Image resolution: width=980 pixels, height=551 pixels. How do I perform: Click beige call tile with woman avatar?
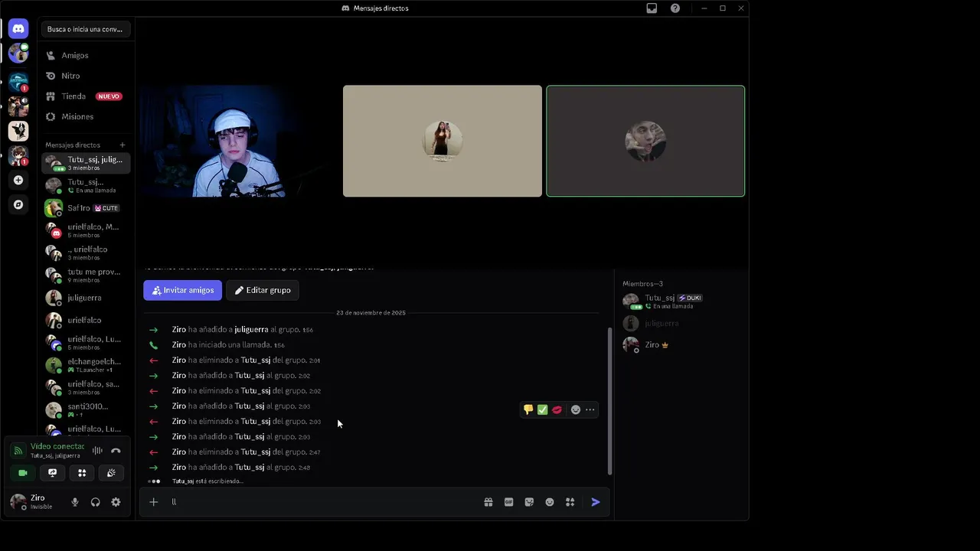point(442,141)
